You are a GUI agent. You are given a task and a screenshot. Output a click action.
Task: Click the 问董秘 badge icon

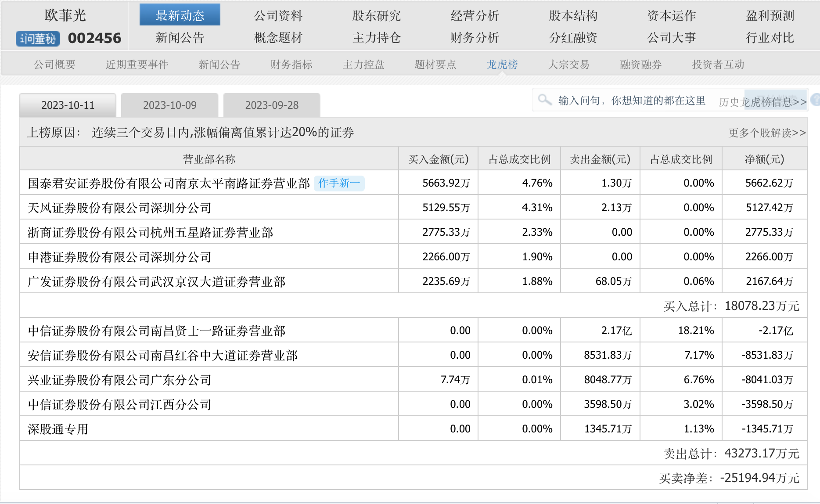(x=38, y=39)
